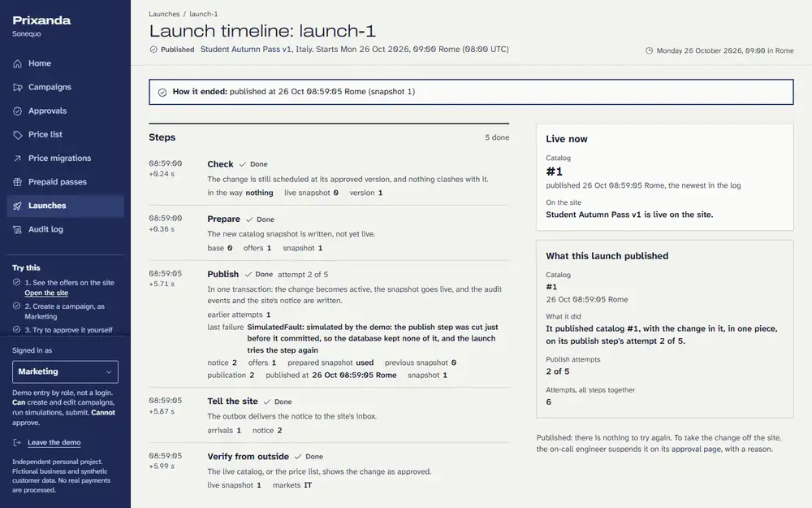Click the 'Verify from outside' step title
The height and width of the screenshot is (508, 812).
pos(248,457)
